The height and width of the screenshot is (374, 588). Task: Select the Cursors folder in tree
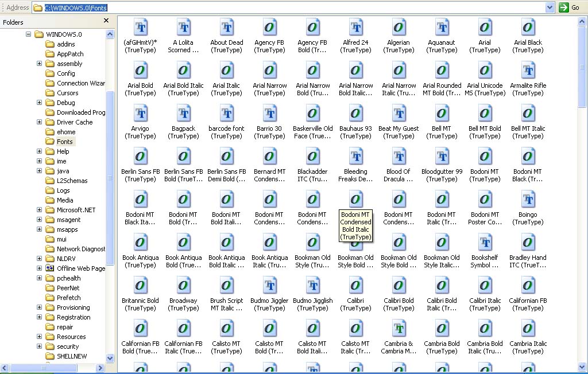click(x=68, y=93)
